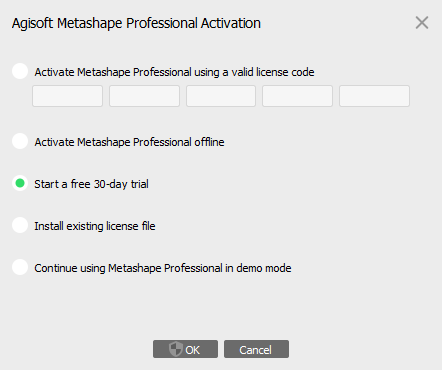Select the third license code box
This screenshot has height=370, width=442.
pyautogui.click(x=221, y=96)
